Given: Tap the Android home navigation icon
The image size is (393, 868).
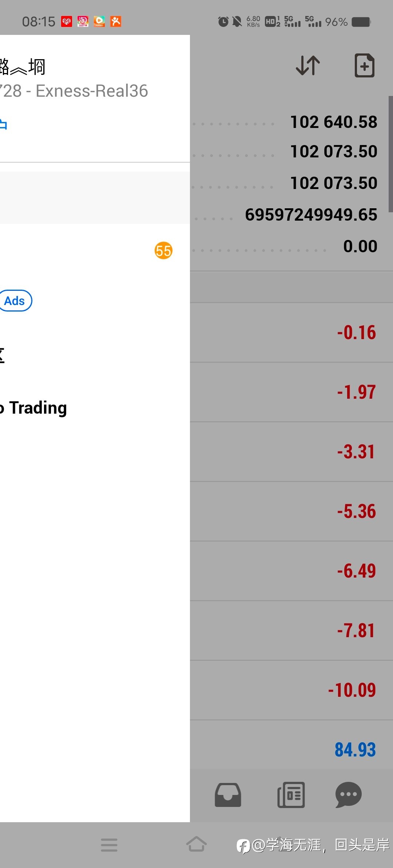Looking at the screenshot, I should (x=196, y=844).
